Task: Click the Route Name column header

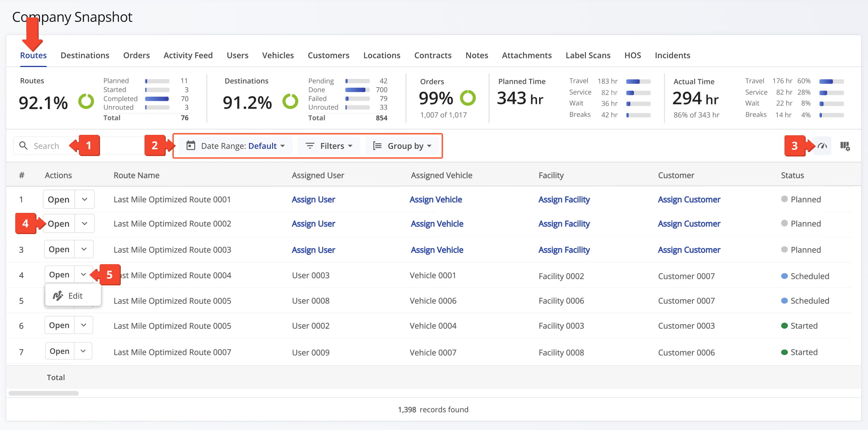Action: click(136, 175)
